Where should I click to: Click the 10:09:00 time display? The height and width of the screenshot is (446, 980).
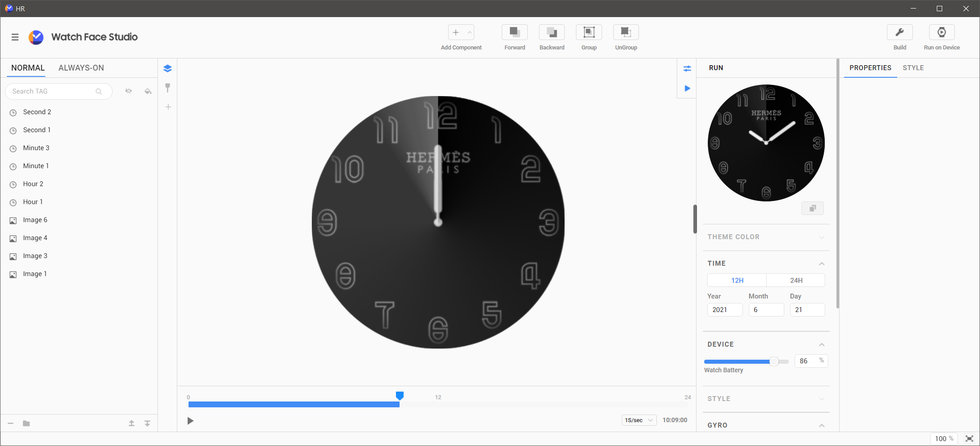click(675, 420)
